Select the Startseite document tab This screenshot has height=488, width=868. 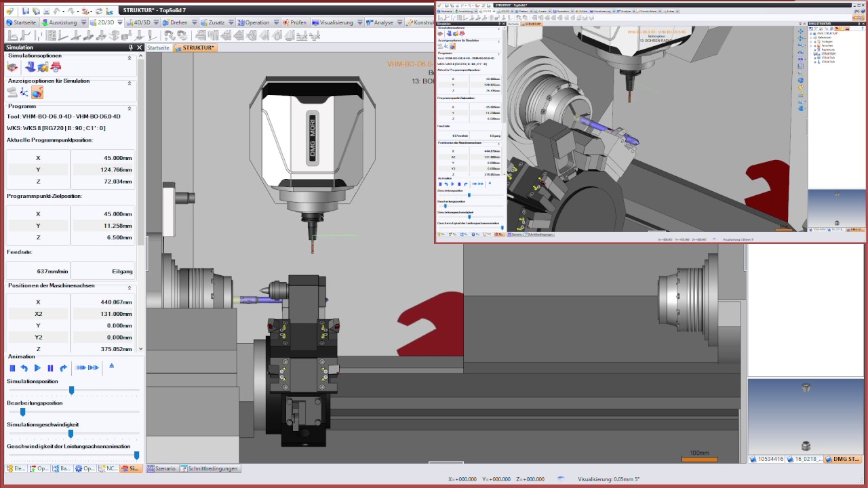click(x=158, y=48)
